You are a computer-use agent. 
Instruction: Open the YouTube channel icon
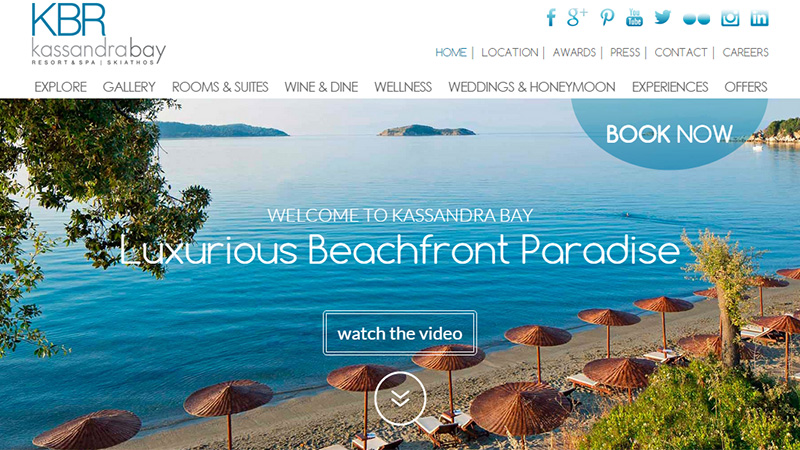[x=634, y=18]
